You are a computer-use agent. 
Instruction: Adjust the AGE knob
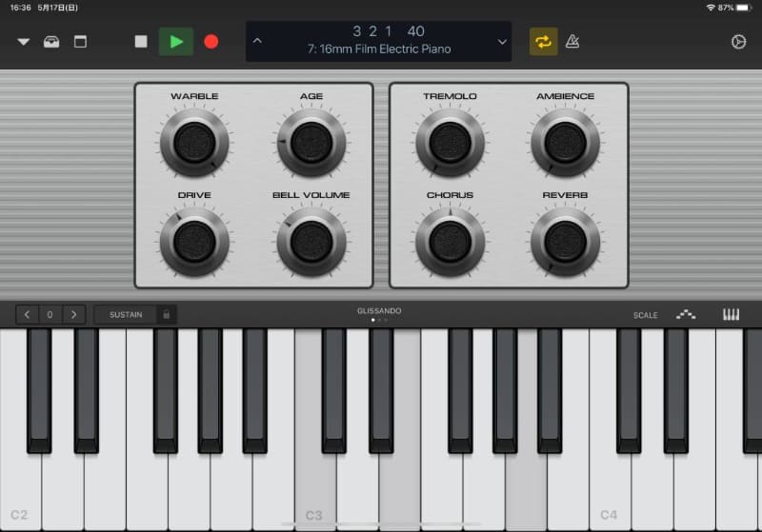311,143
